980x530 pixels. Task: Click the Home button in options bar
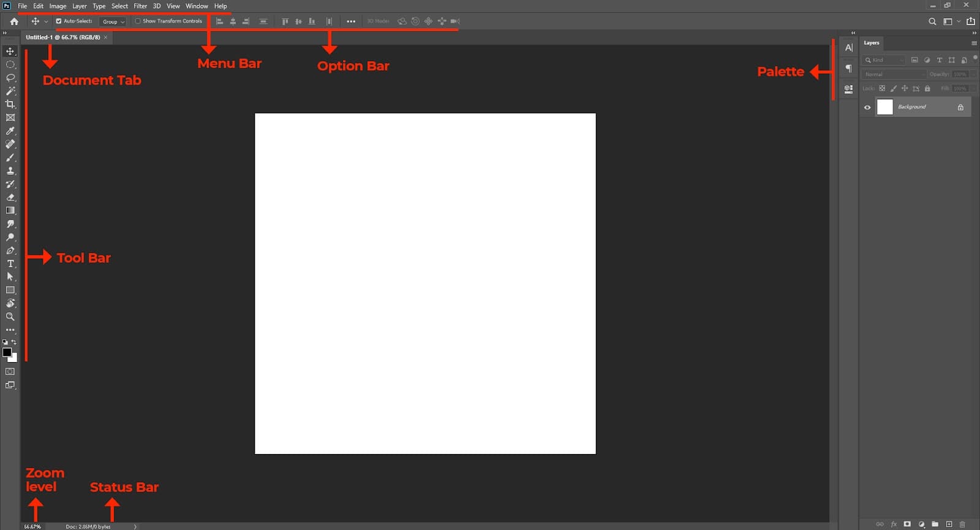point(14,21)
